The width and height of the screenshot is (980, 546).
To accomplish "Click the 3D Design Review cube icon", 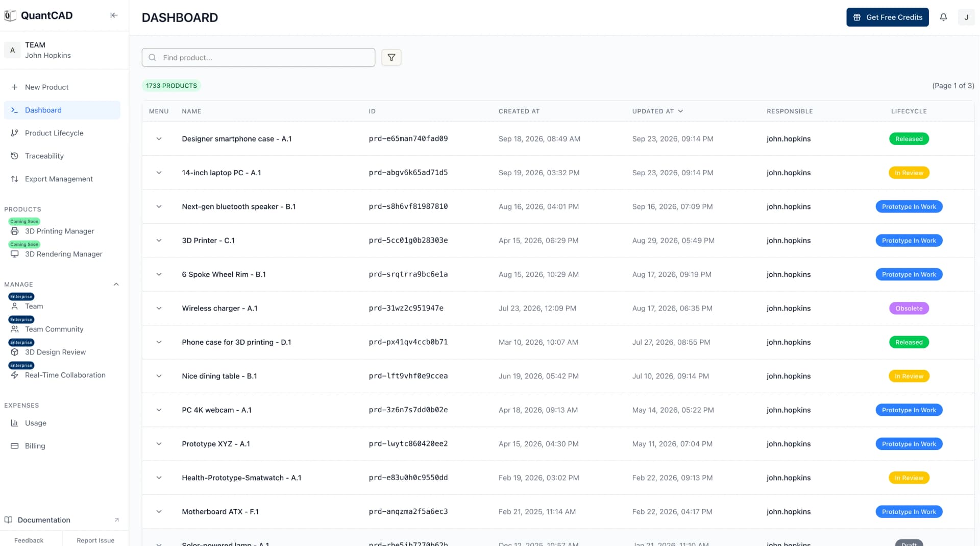I will pyautogui.click(x=15, y=352).
